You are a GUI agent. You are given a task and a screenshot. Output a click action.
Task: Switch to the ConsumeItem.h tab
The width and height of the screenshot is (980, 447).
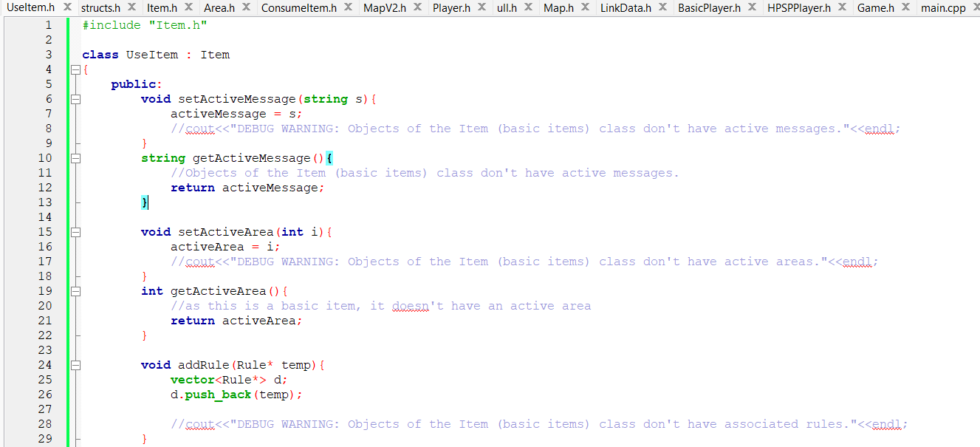pyautogui.click(x=298, y=7)
